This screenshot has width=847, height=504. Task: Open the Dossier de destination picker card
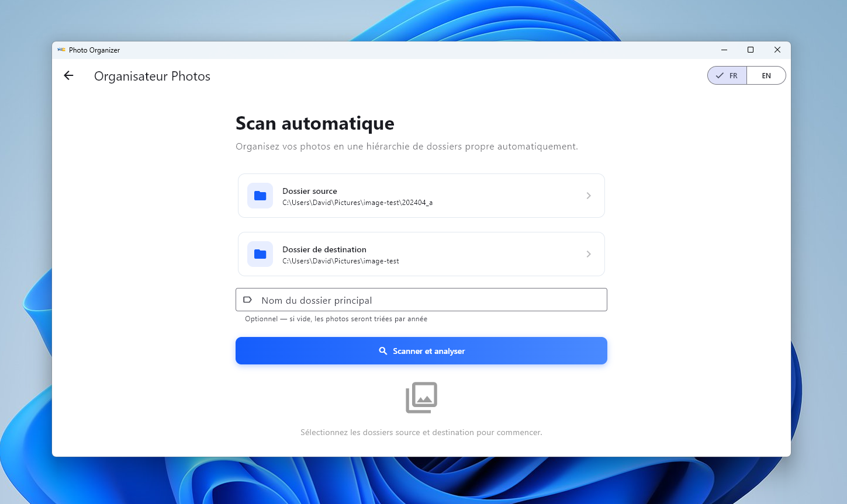pos(421,253)
